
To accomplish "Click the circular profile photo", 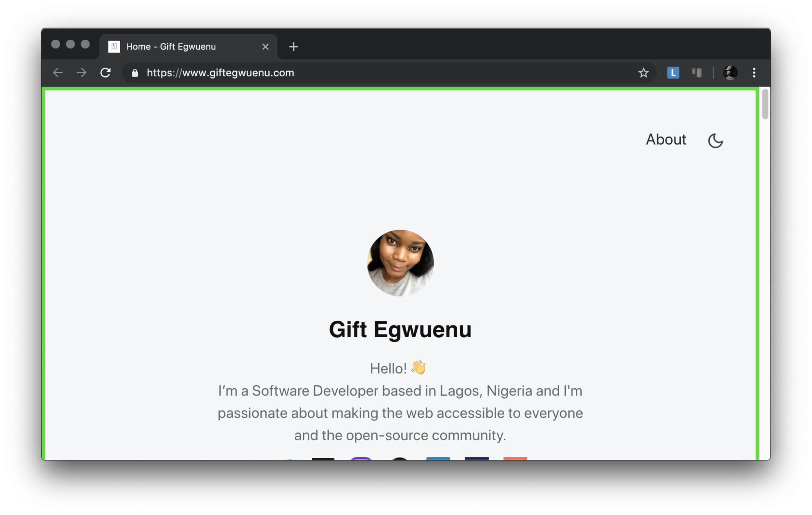I will tap(400, 263).
